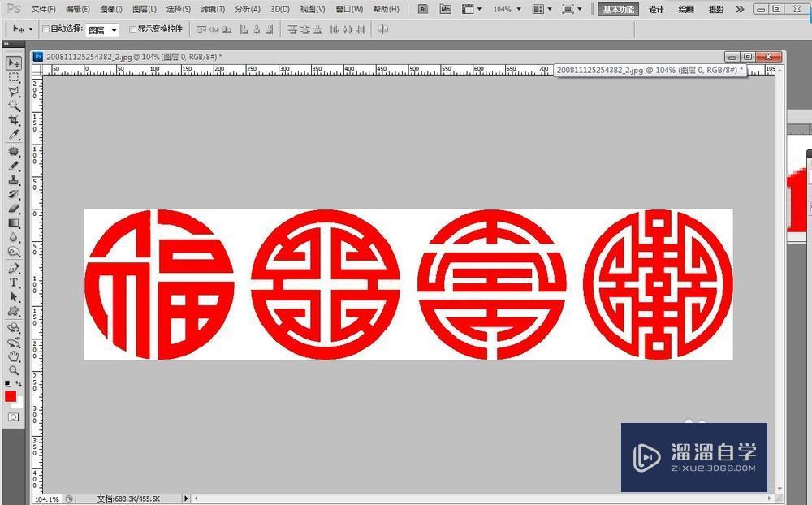Open the 图层 auto-select dropdown
Image resolution: width=812 pixels, height=505 pixels.
point(102,30)
